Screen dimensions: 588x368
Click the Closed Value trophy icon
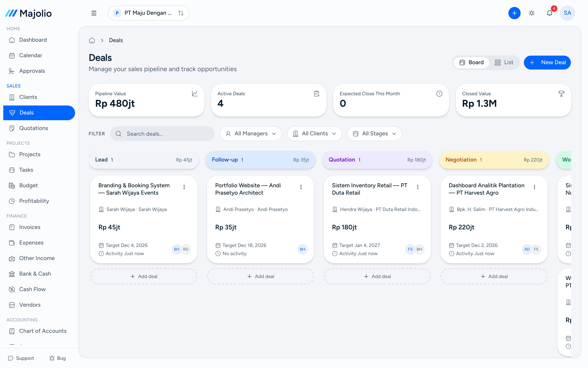[x=561, y=93]
